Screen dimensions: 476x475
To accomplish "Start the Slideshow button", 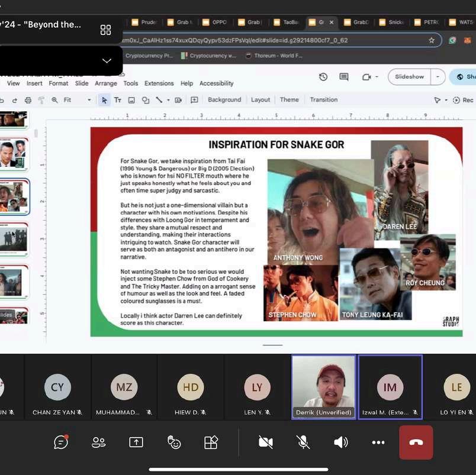I will [409, 77].
